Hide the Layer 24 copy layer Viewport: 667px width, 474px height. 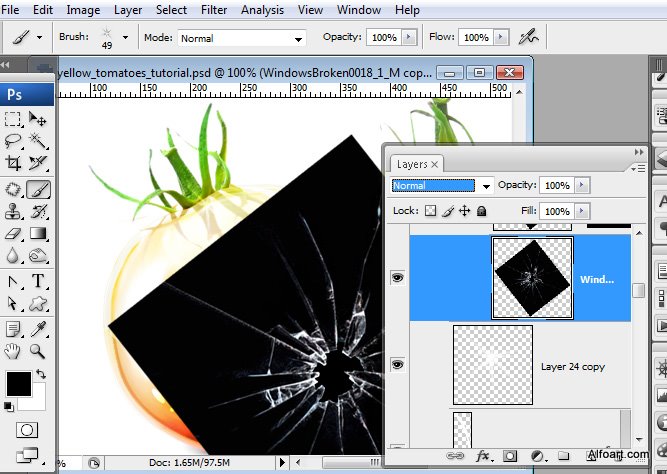[397, 366]
